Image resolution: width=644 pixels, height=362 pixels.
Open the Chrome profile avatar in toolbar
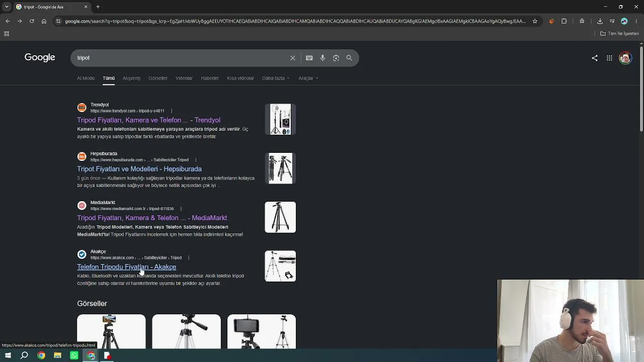point(624,21)
